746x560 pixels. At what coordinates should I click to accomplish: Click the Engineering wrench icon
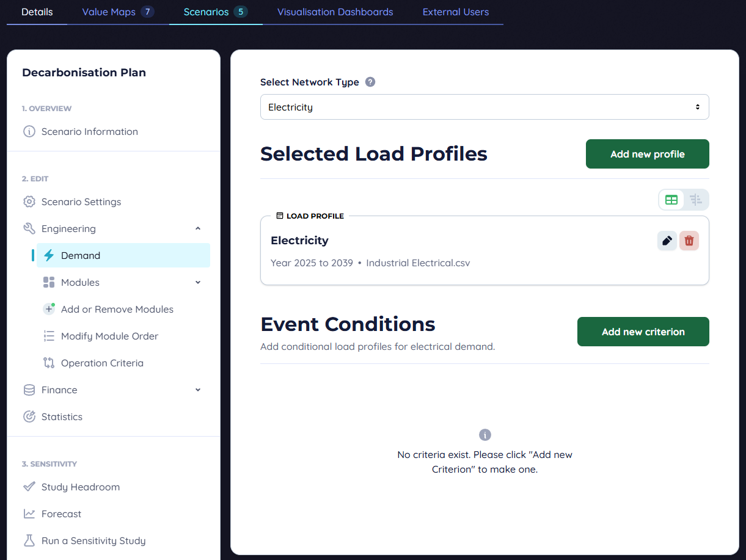pos(29,228)
